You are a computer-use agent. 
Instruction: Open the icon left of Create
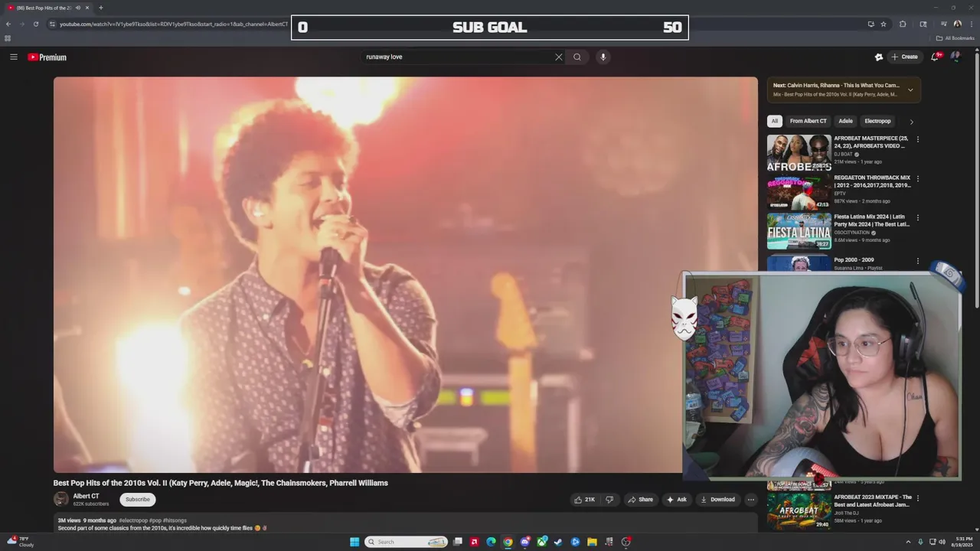879,57
